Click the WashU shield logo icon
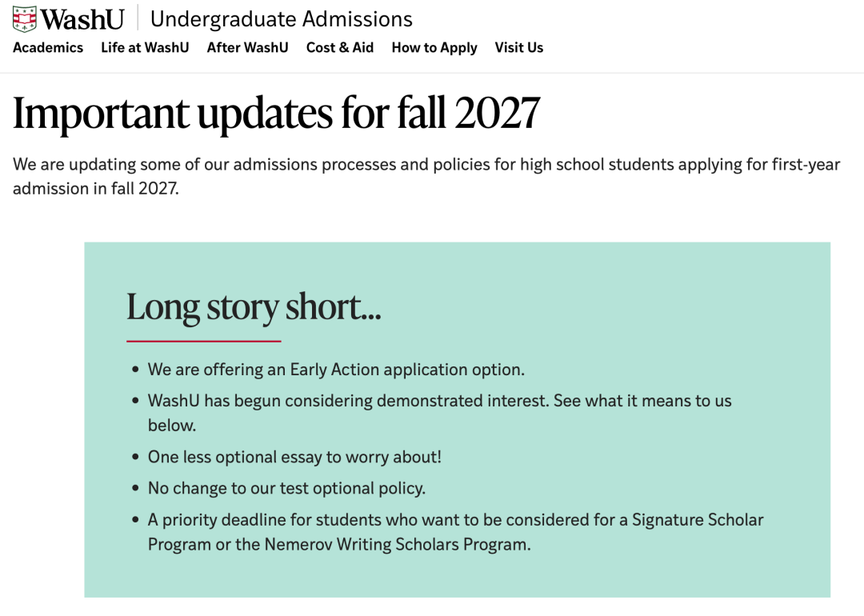 tap(25, 18)
